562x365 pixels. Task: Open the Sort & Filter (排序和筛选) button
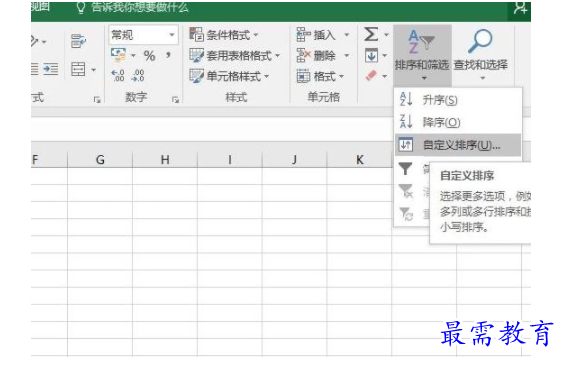pyautogui.click(x=422, y=55)
